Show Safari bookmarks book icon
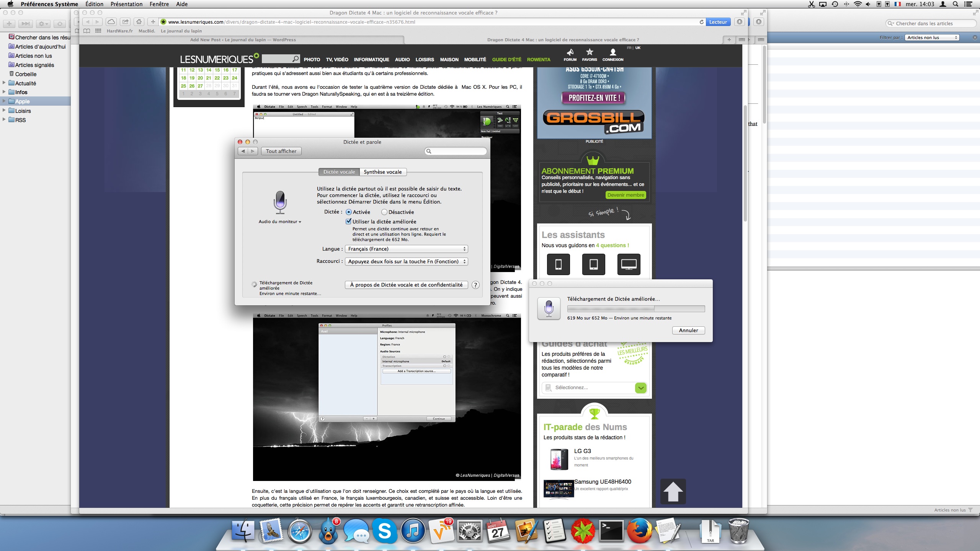 (x=87, y=31)
